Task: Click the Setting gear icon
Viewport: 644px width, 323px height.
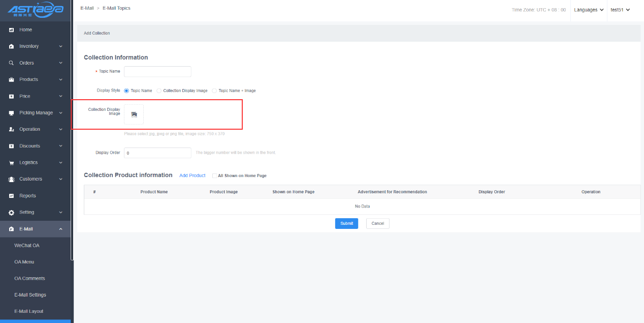Action: [x=11, y=213]
